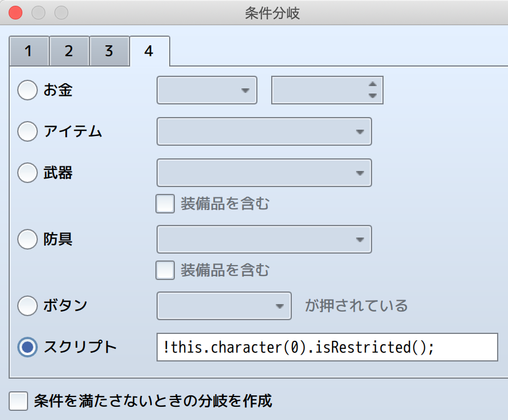Select tab 4
The width and height of the screenshot is (508, 420).
(x=149, y=52)
